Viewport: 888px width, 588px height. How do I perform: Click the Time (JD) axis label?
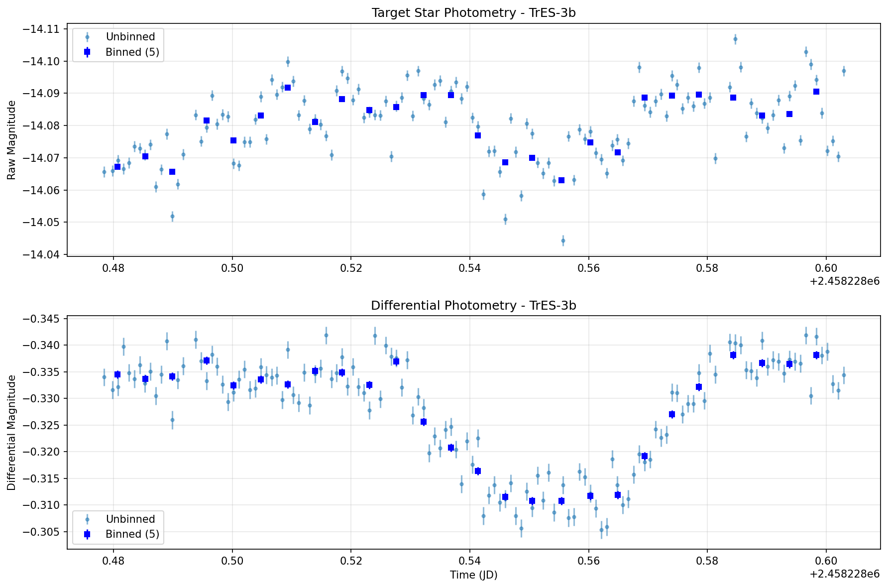(473, 575)
